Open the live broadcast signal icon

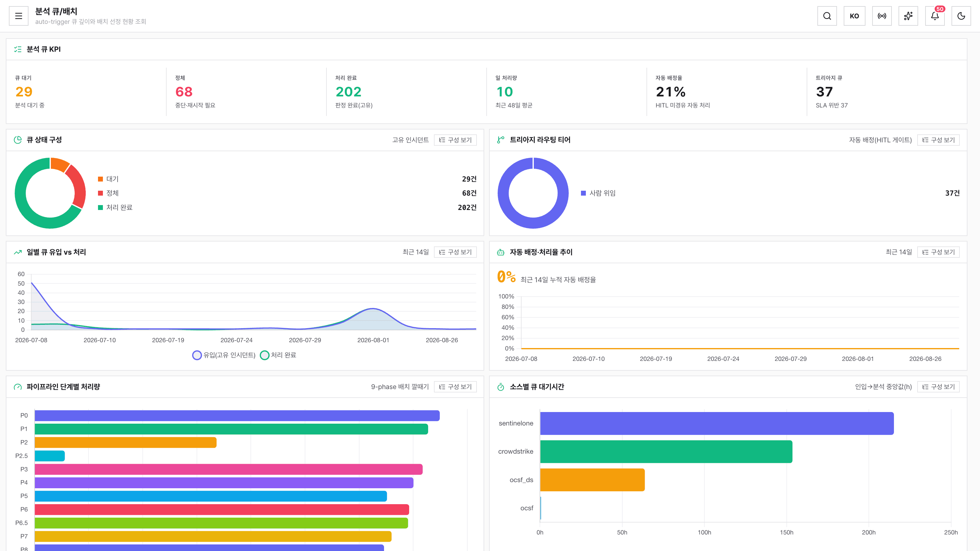pos(882,16)
